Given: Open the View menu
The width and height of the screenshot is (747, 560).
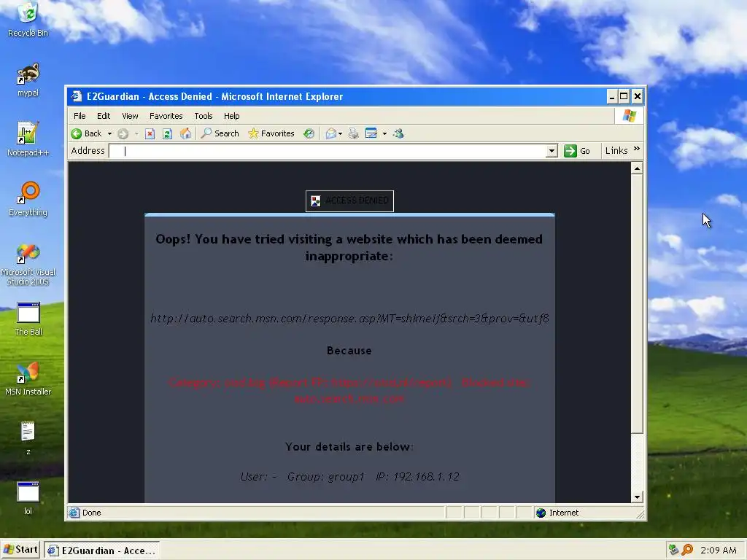Looking at the screenshot, I should tap(130, 116).
